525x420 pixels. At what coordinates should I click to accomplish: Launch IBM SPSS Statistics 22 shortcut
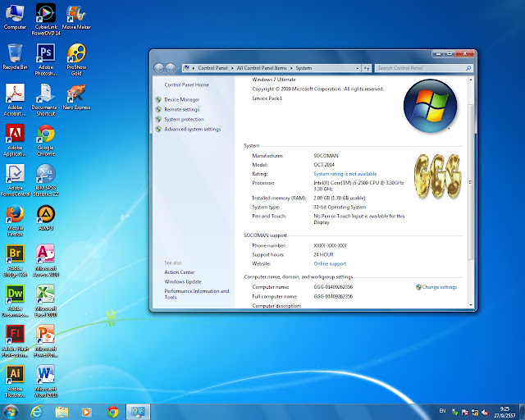(x=46, y=180)
